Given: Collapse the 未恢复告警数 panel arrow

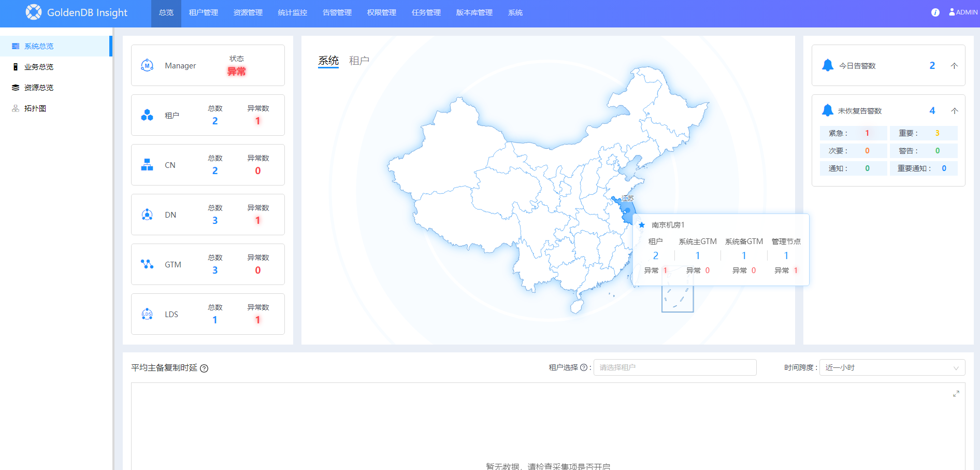Looking at the screenshot, I should 954,111.
